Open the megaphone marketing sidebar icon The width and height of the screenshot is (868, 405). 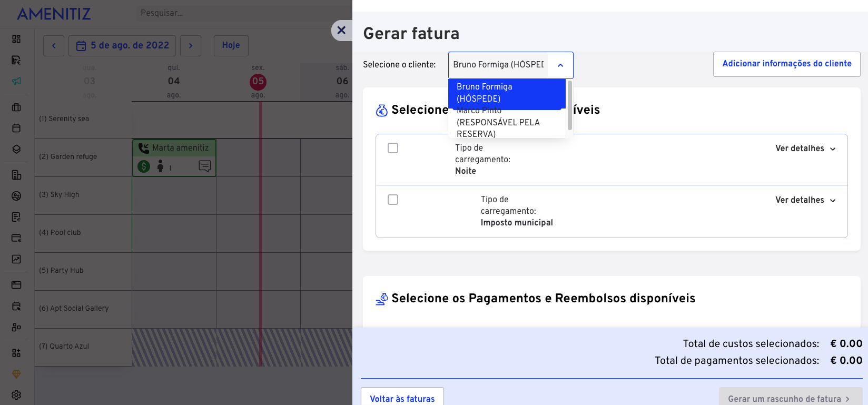tap(16, 81)
